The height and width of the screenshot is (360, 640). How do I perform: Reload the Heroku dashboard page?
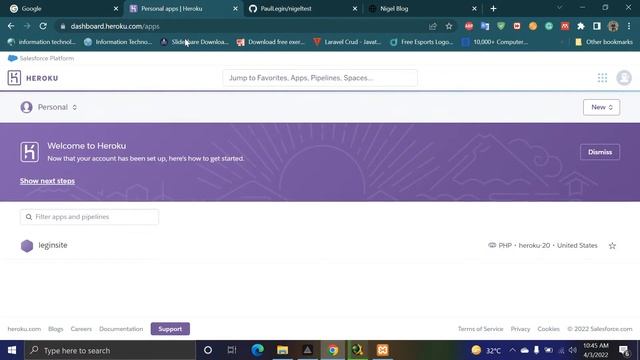point(43,26)
